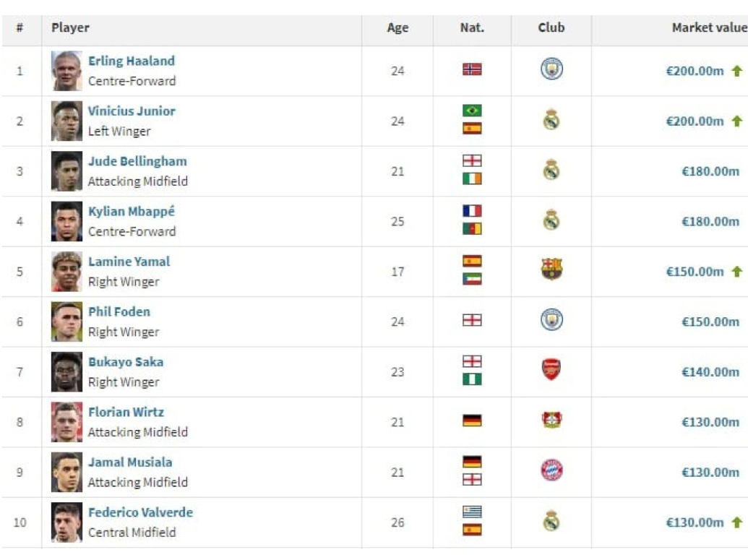Click Norway flag in Erling Haaland's row
This screenshot has height=560, width=748.
472,69
